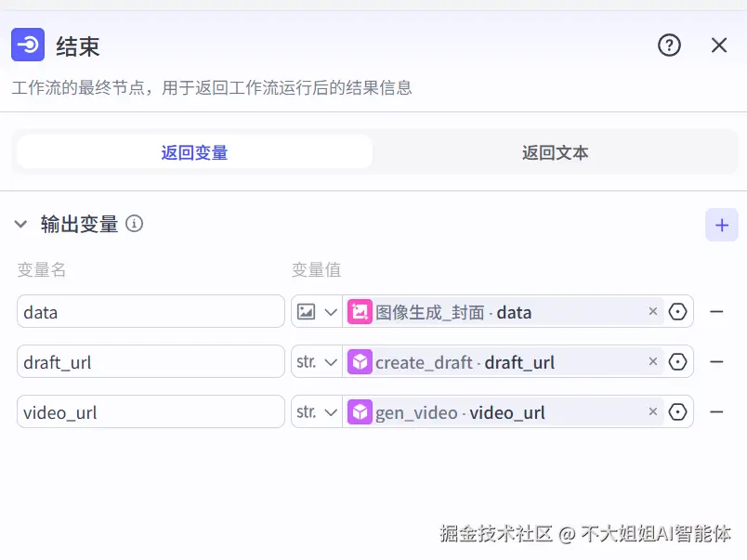The width and height of the screenshot is (747, 560).
Task: Switch to the 返回文本 tab
Action: [555, 152]
